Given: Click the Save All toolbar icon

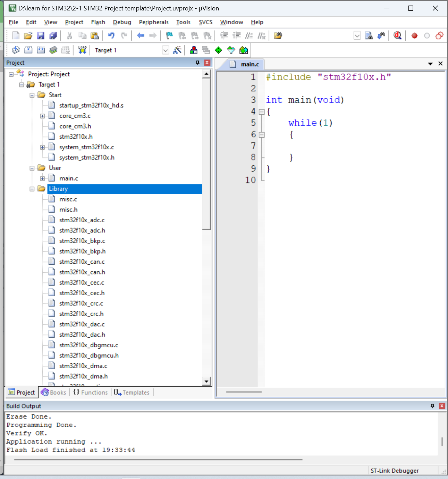Looking at the screenshot, I should 53,35.
